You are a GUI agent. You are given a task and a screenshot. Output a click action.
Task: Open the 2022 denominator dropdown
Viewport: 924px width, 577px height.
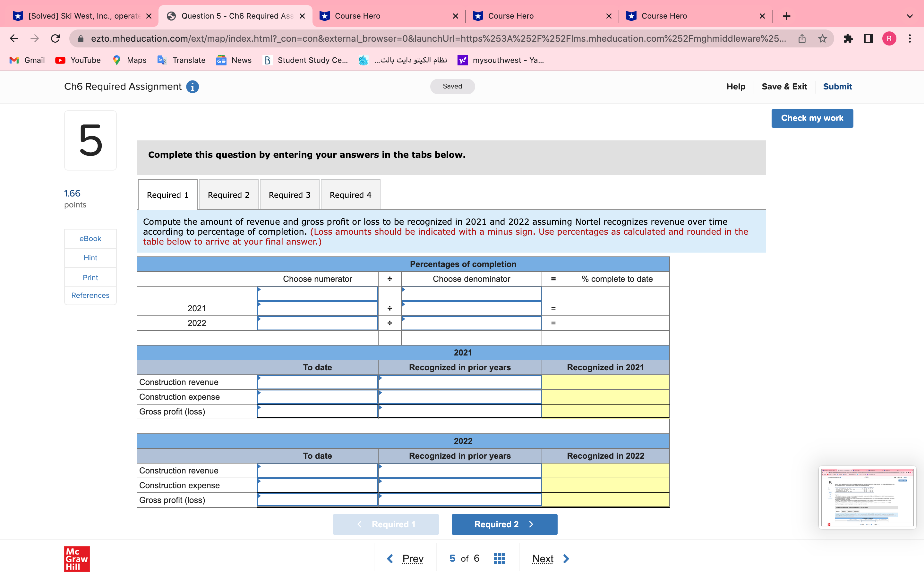point(471,323)
